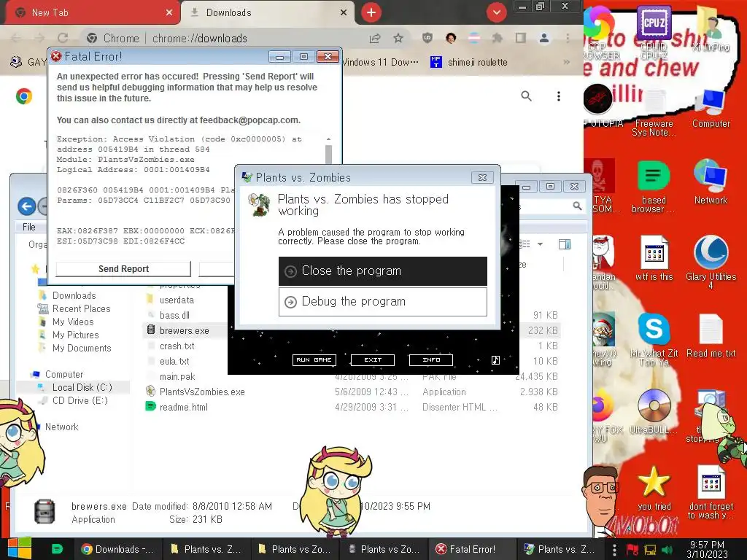The height and width of the screenshot is (560, 747).
Task: Toggle the Explorer preview pane icon
Action: point(565,244)
